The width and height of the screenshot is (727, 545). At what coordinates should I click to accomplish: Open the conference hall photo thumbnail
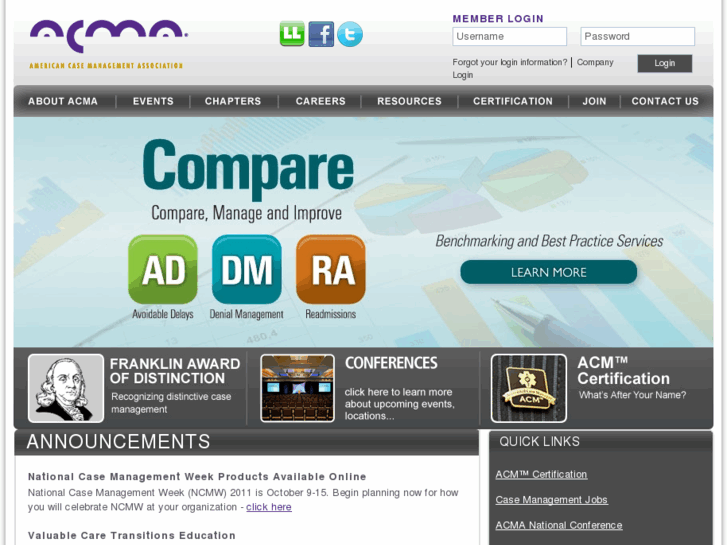[298, 388]
